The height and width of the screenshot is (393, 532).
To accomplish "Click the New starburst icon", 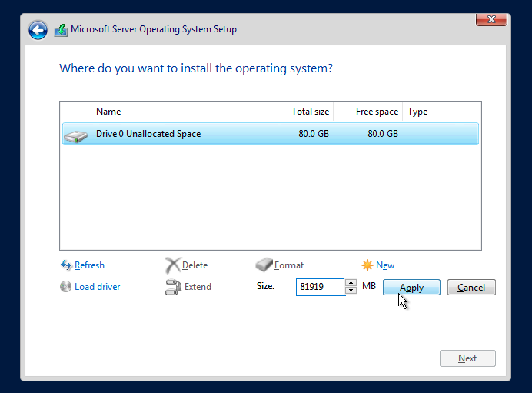I will click(x=367, y=265).
